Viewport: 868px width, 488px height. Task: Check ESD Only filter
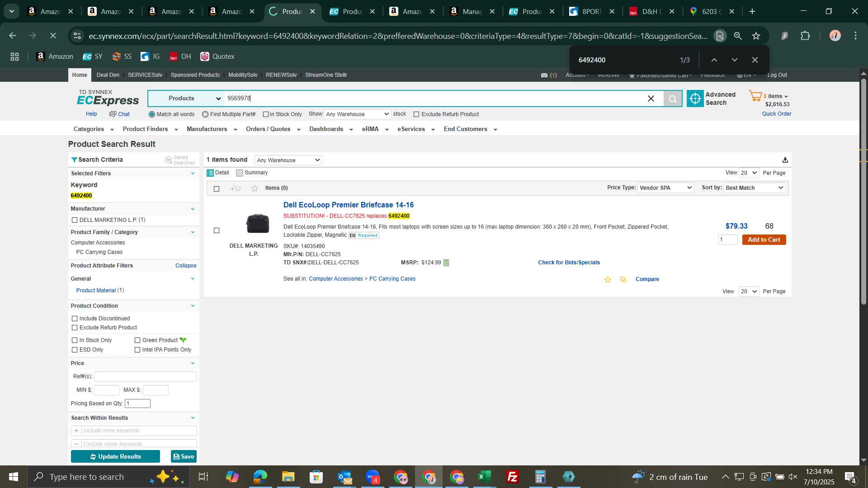click(x=75, y=350)
